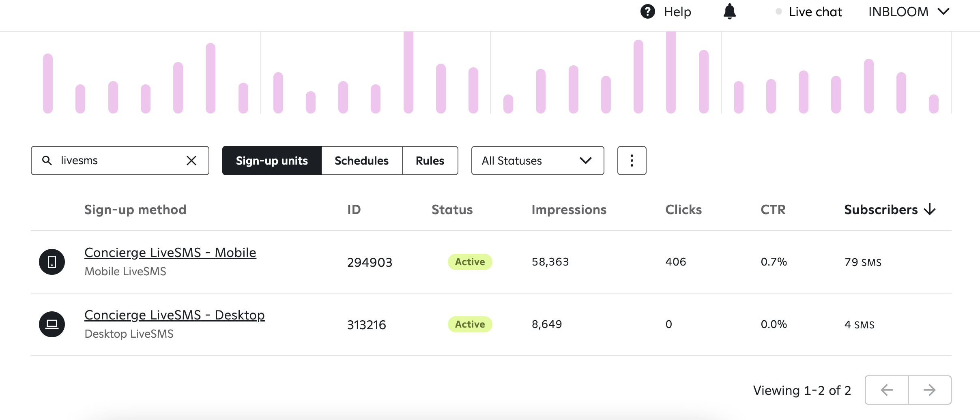Click the mobile device icon

(52, 262)
